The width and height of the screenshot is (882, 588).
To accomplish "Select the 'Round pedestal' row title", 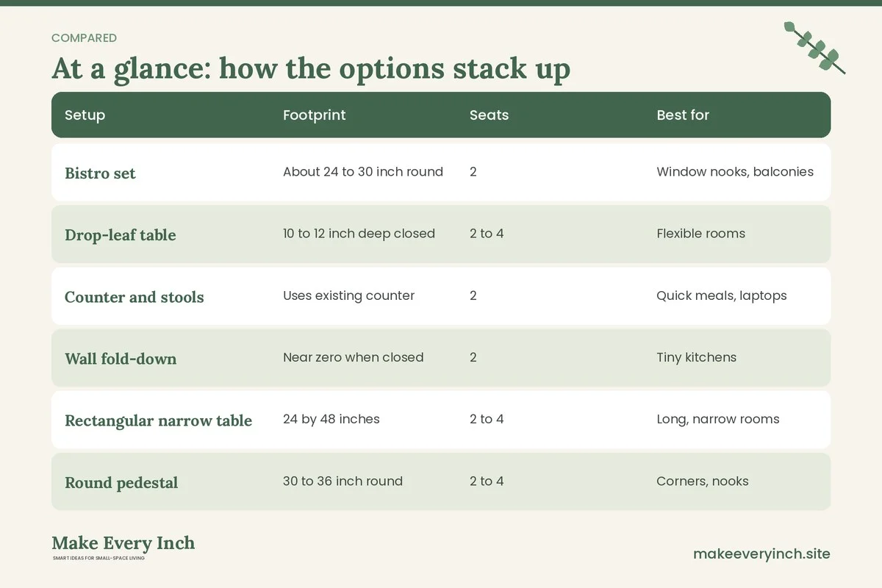I will click(x=121, y=483).
